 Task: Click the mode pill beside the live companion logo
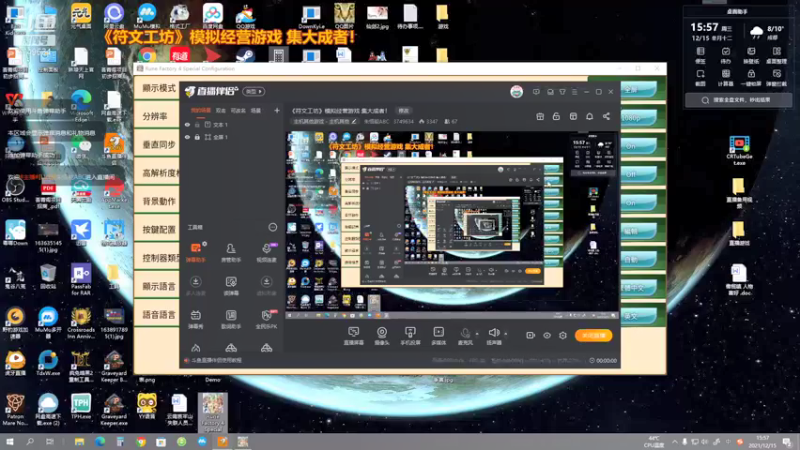(x=254, y=92)
